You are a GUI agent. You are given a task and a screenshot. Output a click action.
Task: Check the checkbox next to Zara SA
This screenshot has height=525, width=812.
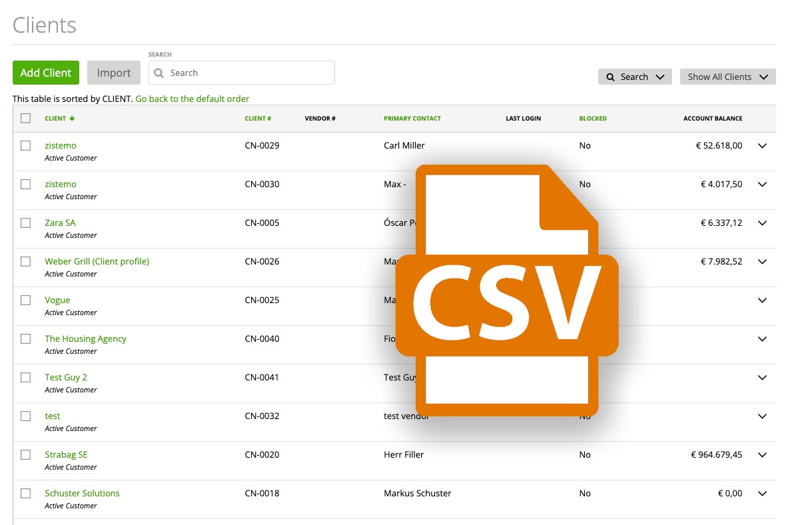coord(25,223)
